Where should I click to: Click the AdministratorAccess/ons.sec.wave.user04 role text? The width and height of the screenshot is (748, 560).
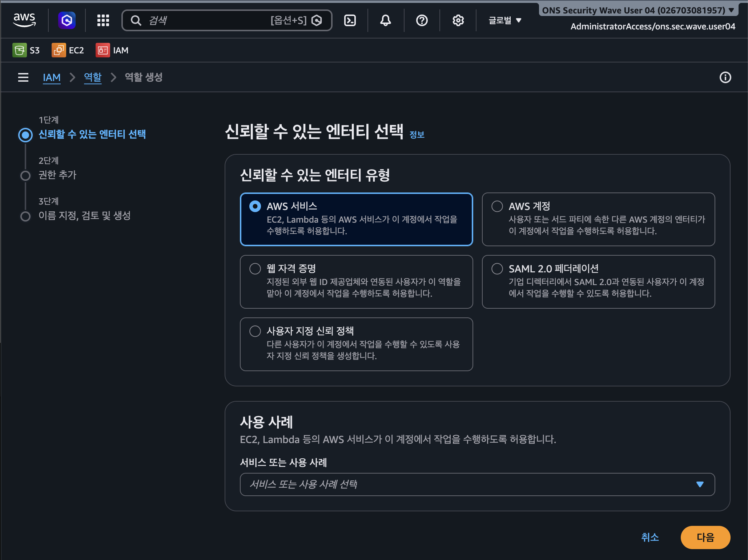[653, 27]
